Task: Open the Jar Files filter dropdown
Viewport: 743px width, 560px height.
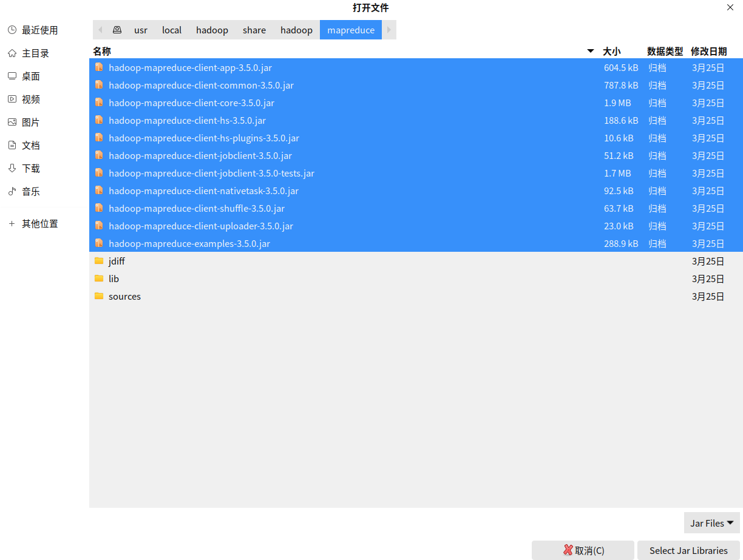Action: (712, 523)
